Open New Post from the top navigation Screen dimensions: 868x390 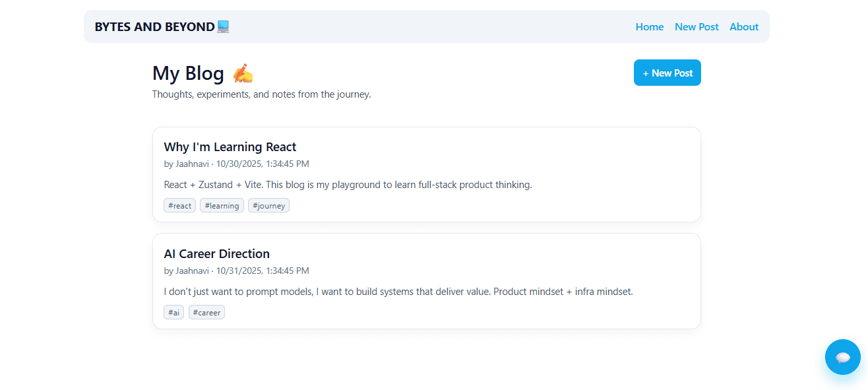point(697,26)
